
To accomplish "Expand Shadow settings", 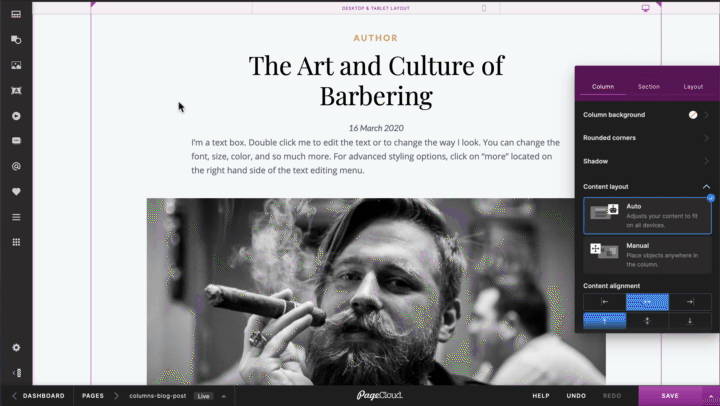I will 647,161.
